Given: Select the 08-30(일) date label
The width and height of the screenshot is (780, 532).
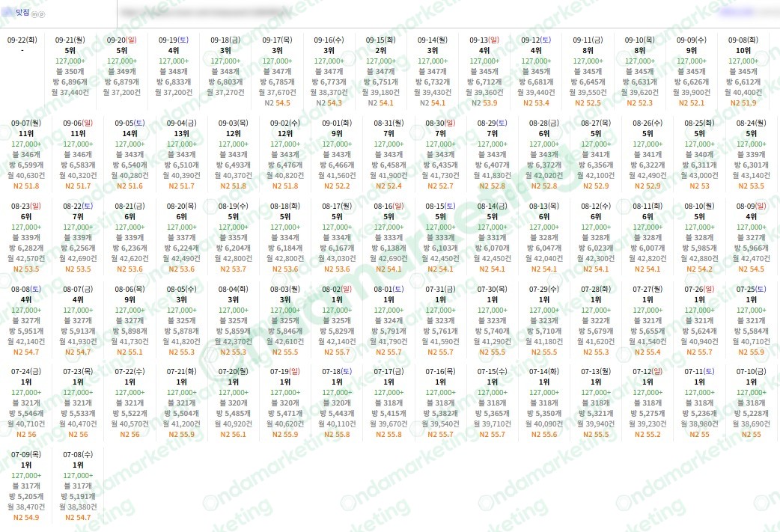Looking at the screenshot, I should [x=440, y=123].
